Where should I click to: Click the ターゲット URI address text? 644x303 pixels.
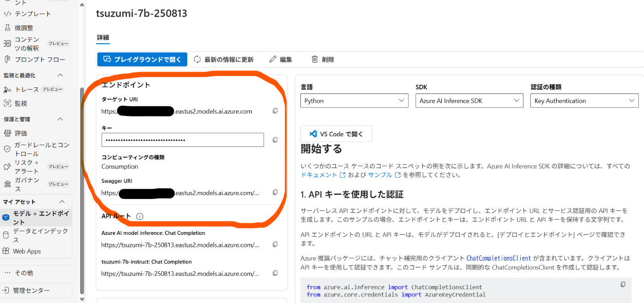(177, 111)
